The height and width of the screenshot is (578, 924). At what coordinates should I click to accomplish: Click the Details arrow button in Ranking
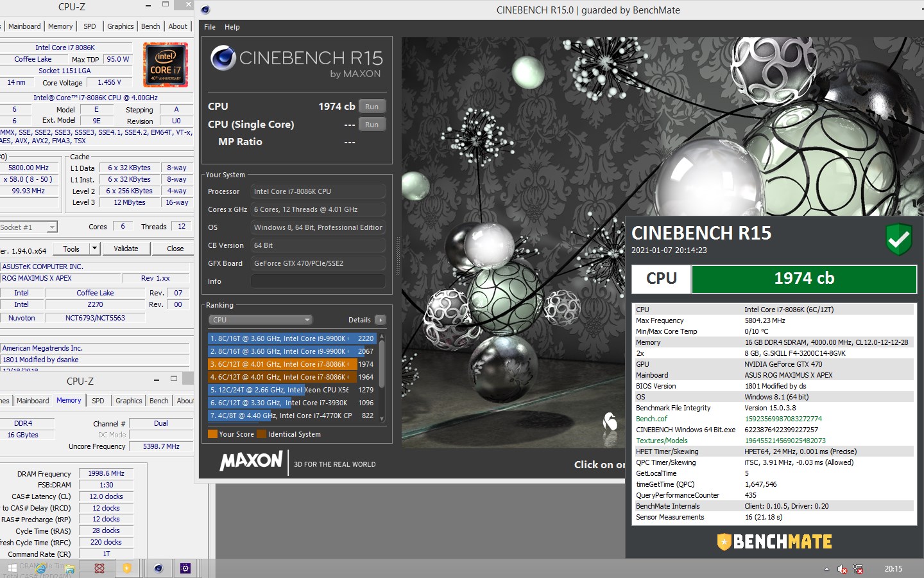[x=381, y=320]
